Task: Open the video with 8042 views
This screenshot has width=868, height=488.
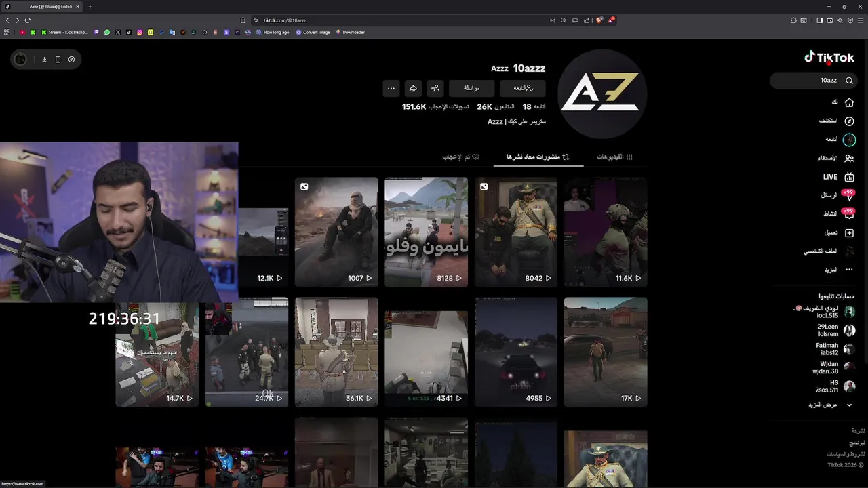Action: [516, 232]
